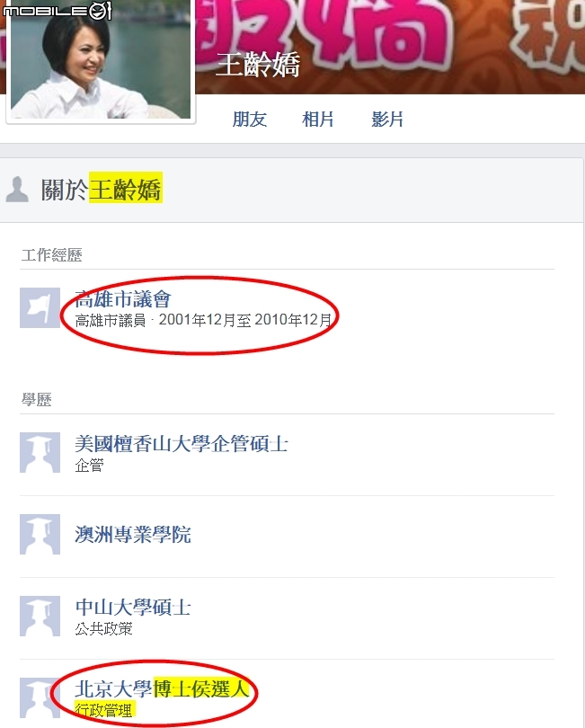Open the 美國檀香山大學企管碩士 link
Screen dimensions: 585x728
point(182,443)
